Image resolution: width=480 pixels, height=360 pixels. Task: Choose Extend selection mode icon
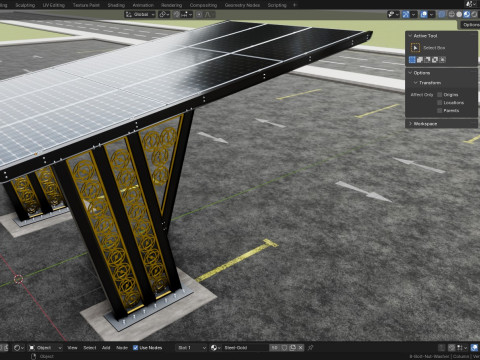(420, 60)
